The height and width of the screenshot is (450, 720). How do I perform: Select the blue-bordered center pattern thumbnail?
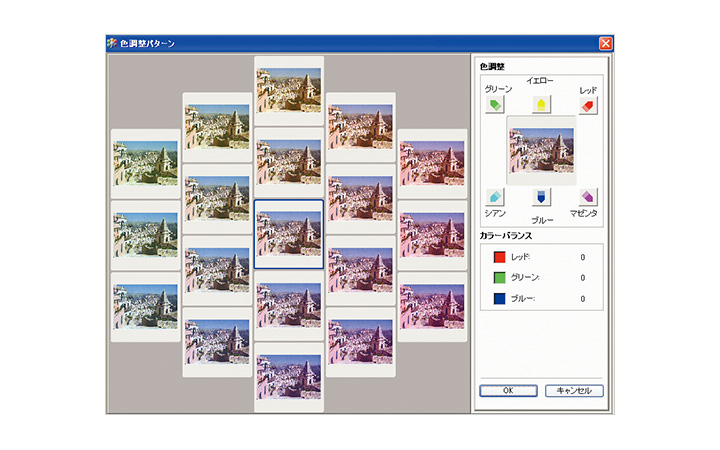[289, 234]
